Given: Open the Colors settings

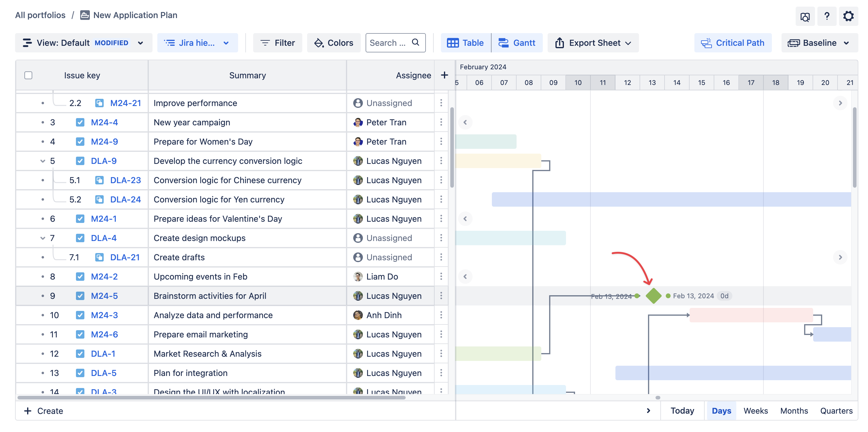Looking at the screenshot, I should [x=334, y=43].
